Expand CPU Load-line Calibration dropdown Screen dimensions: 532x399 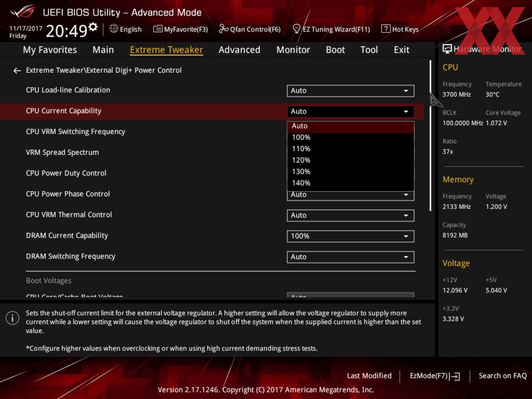pos(350,91)
